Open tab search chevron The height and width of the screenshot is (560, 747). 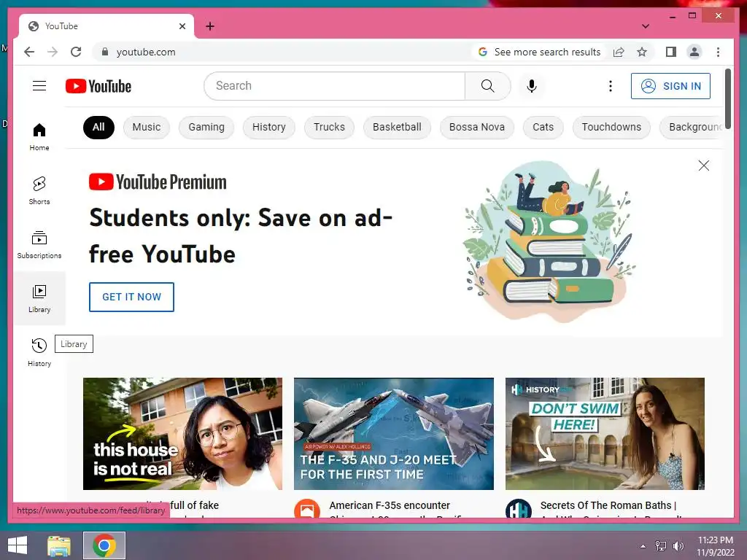(x=646, y=26)
